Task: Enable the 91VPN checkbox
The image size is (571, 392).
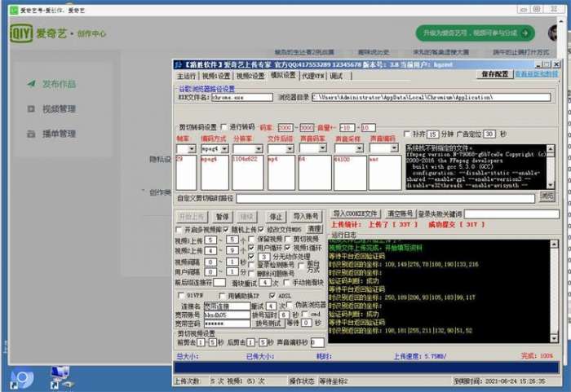Action: pyautogui.click(x=181, y=295)
